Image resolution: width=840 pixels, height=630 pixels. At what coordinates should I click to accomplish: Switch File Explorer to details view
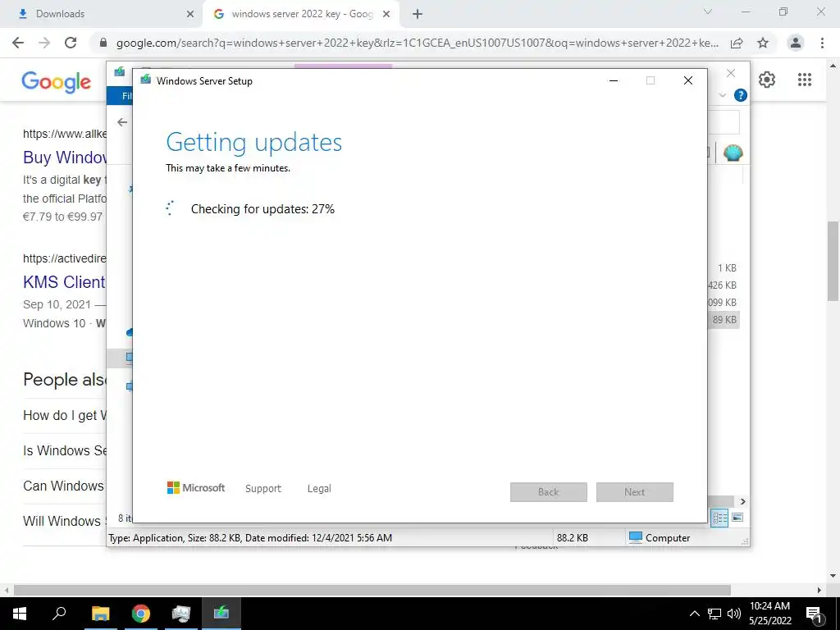719,518
